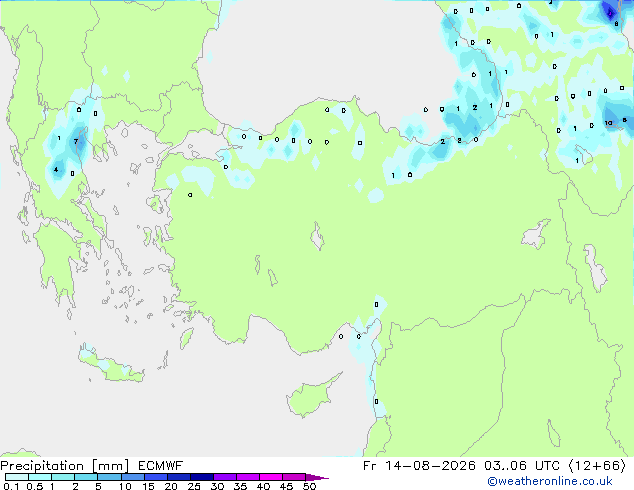
Task: Click the precipitation value '10' on the map
Action: (609, 123)
